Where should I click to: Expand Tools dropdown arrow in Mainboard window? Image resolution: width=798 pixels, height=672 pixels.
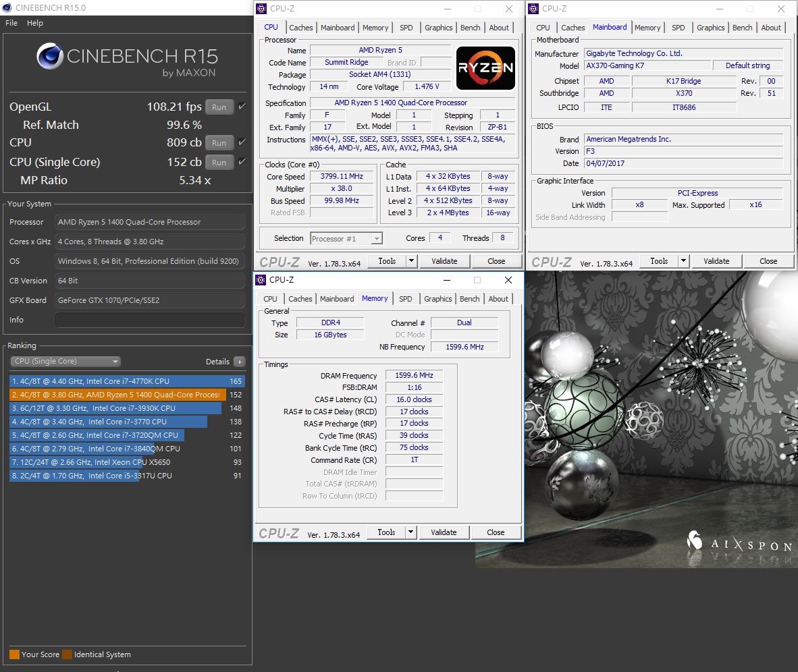(683, 261)
